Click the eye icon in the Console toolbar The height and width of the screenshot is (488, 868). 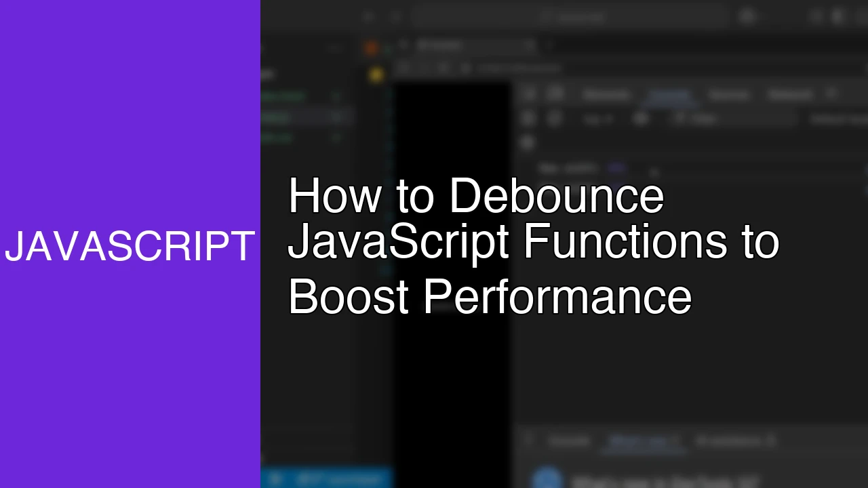tap(640, 119)
